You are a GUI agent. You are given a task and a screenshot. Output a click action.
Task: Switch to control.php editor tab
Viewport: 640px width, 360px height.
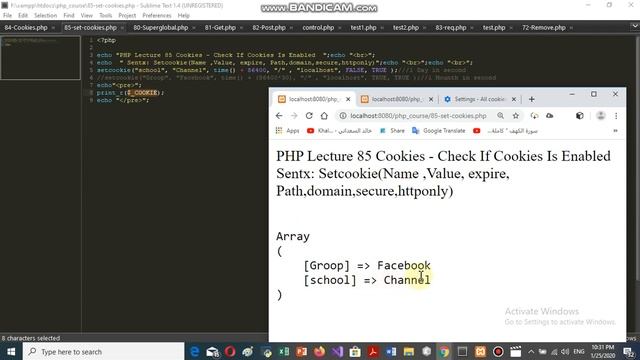coord(318,28)
